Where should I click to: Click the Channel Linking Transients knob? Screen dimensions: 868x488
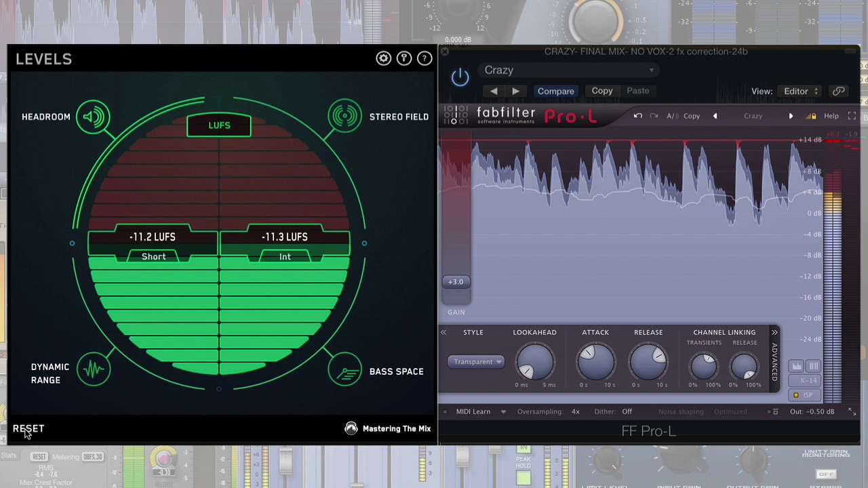[x=704, y=367]
